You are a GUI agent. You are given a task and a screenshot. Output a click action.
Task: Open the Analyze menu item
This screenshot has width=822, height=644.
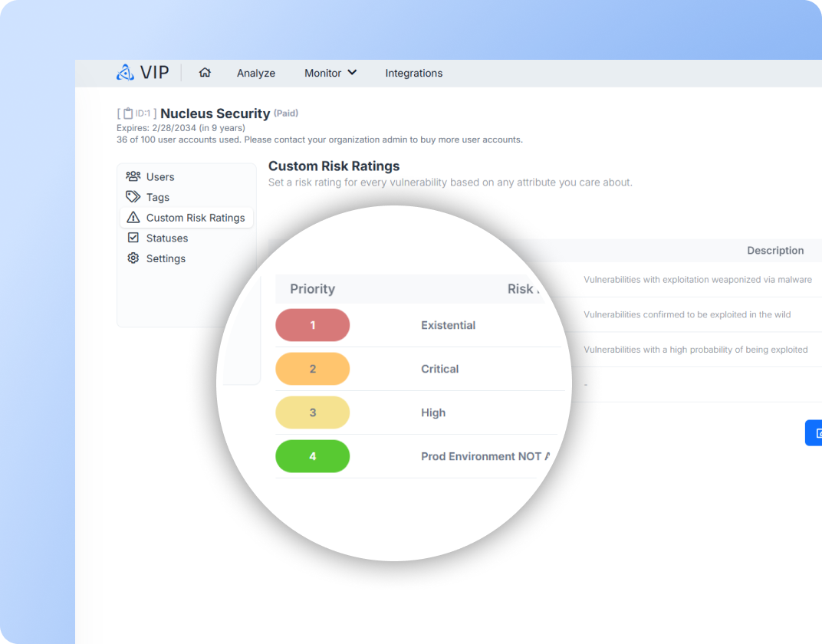coord(256,73)
